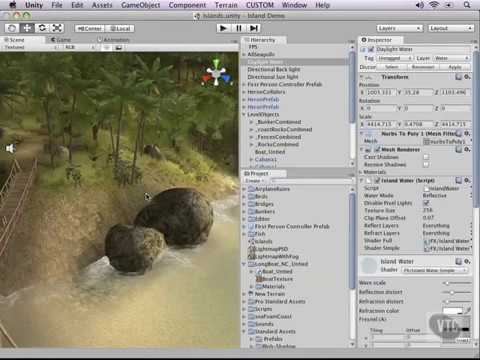Image resolution: width=480 pixels, height=360 pixels.
Task: Select the Scale tool in toolbar
Action: [x=57, y=28]
